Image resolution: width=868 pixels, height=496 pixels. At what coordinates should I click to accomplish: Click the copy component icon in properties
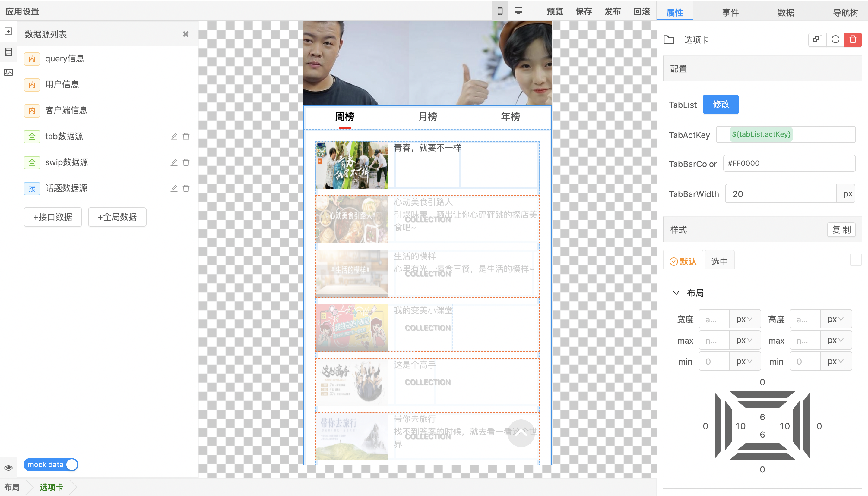(x=817, y=39)
